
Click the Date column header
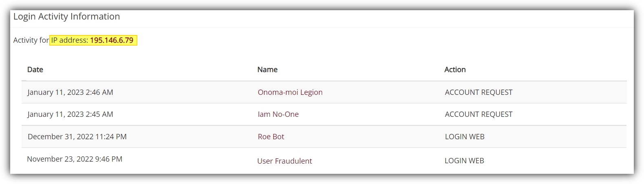pos(35,70)
